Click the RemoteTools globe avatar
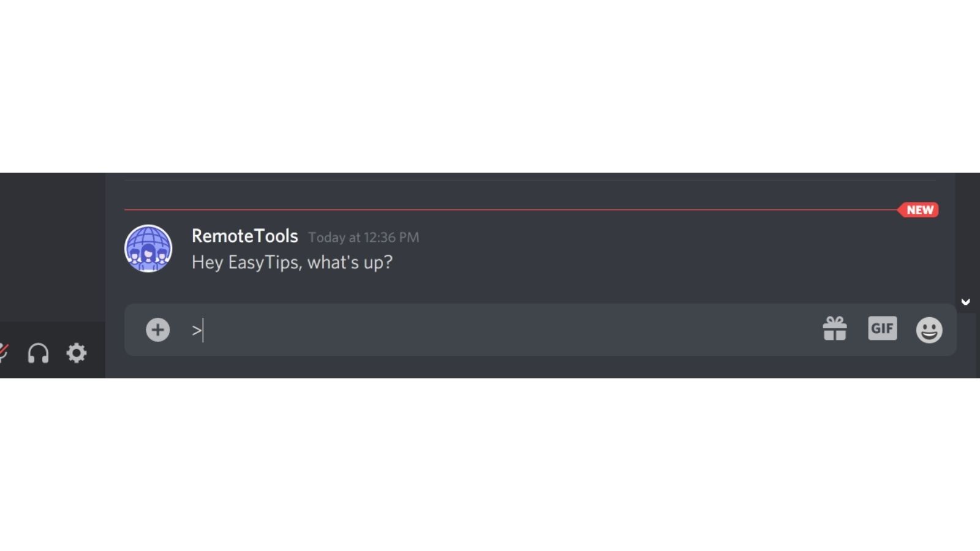980x551 pixels. click(148, 249)
